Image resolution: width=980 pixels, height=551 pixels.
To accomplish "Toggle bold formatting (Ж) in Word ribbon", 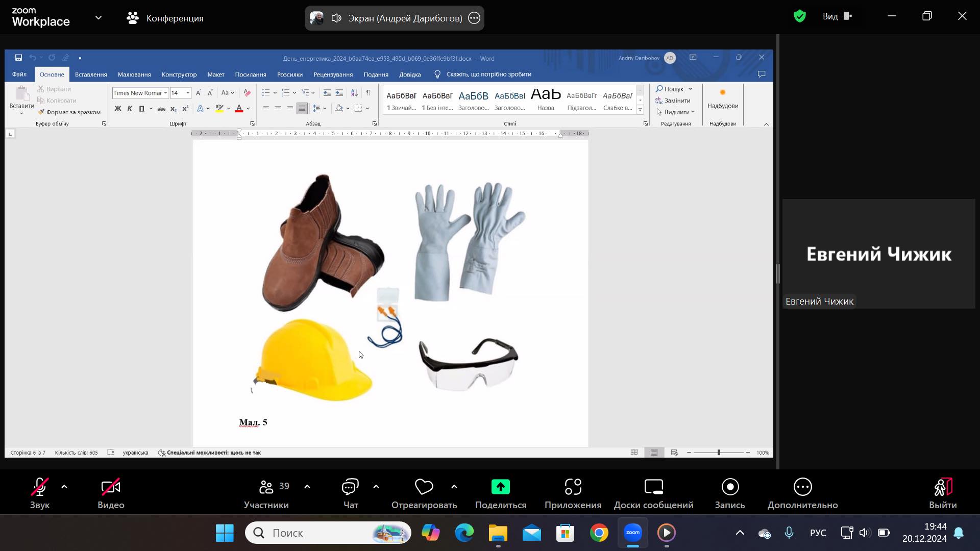I will coord(118,108).
